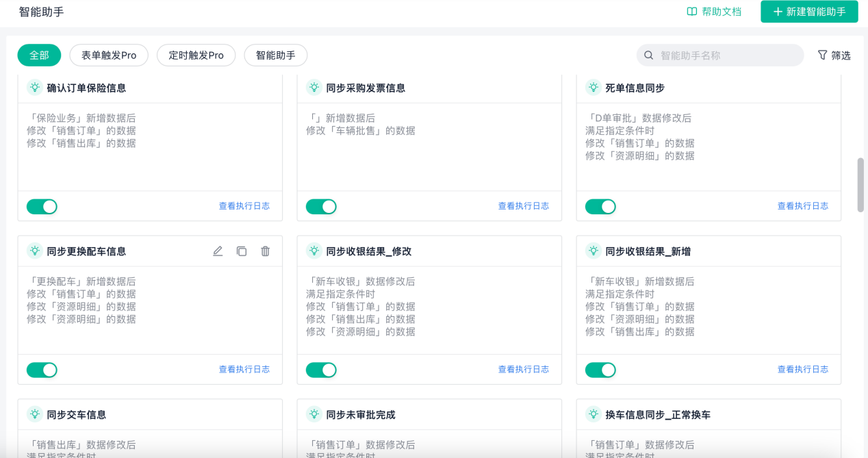This screenshot has width=868, height=458.
Task: Click the magnifier icon in search box
Action: pos(649,55)
